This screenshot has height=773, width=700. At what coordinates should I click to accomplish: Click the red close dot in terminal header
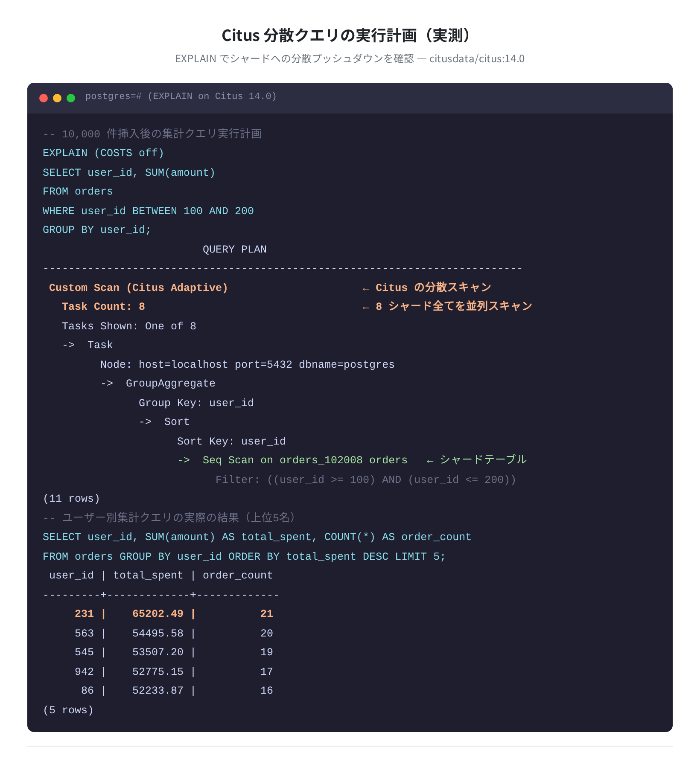pos(44,98)
